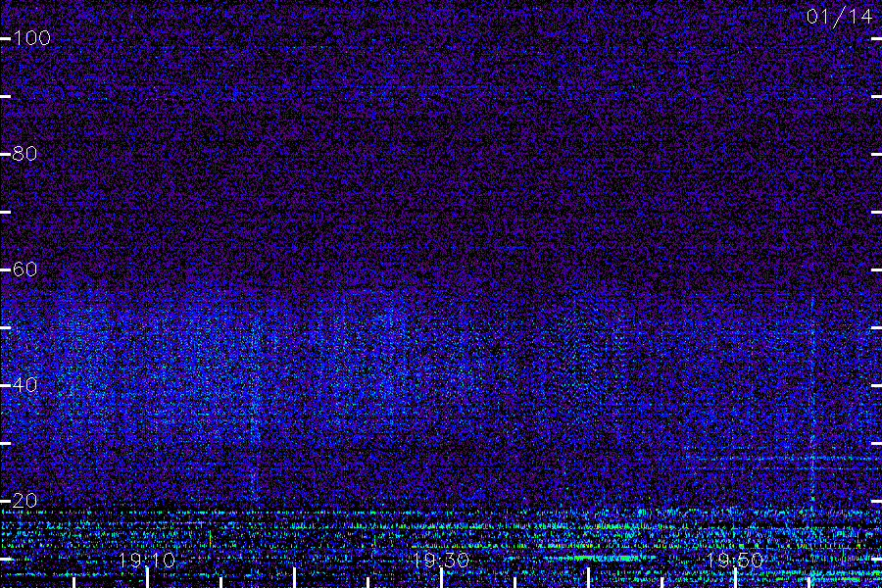This screenshot has height=588, width=882.
Task: Click the 19:50 time label
Action: tap(735, 561)
